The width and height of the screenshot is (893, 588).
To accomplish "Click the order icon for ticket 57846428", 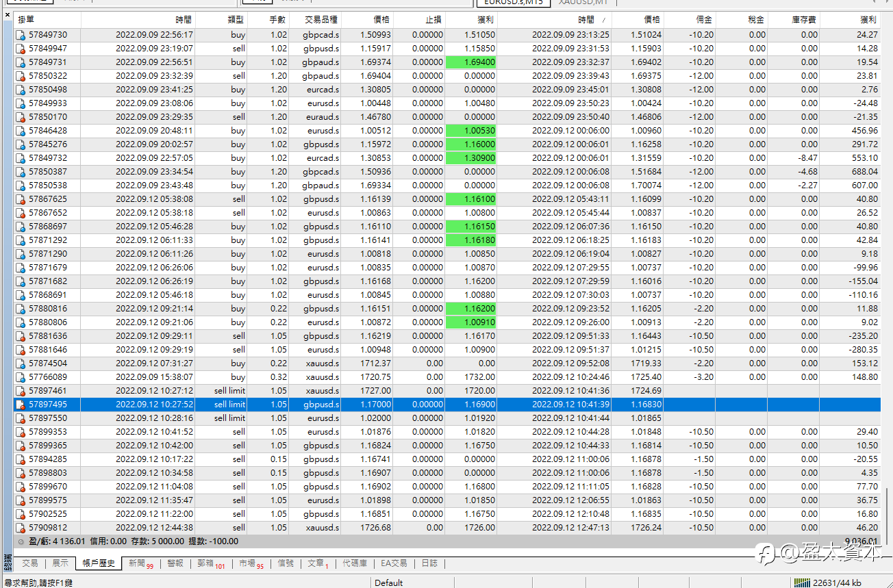I will click(21, 131).
